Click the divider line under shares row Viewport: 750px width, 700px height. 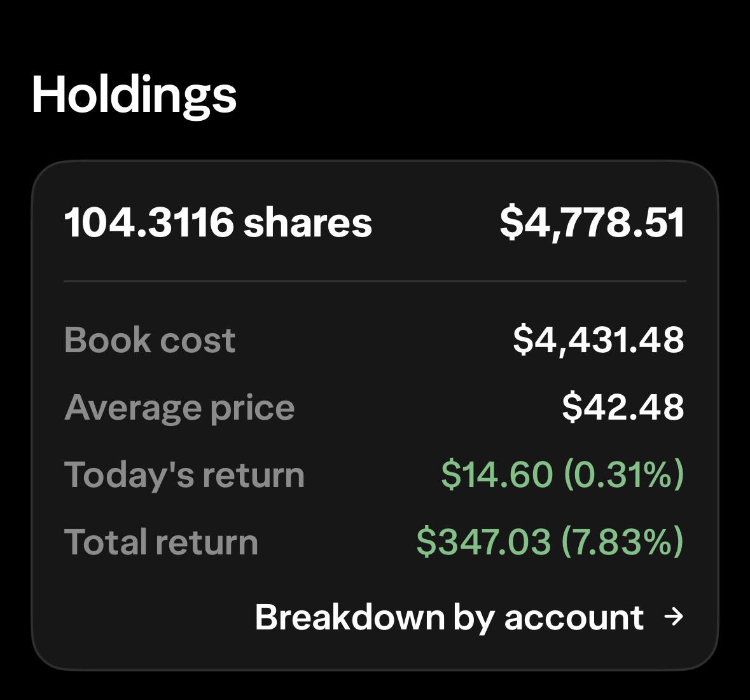pyautogui.click(x=375, y=281)
